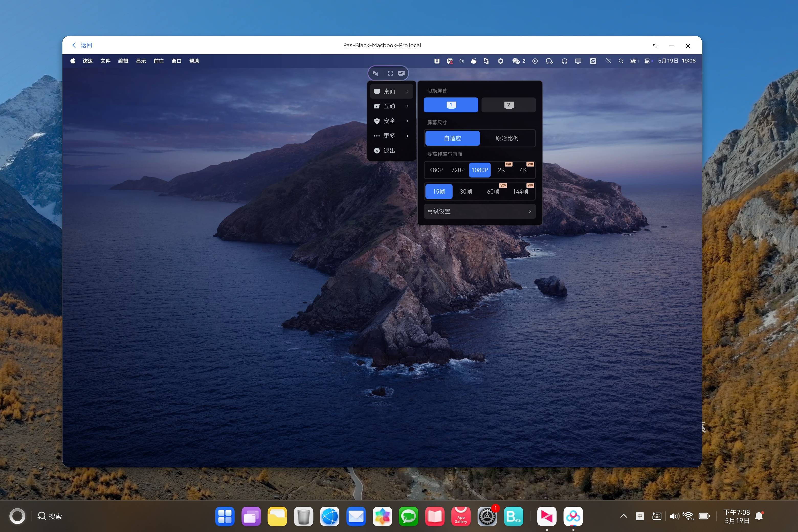
Task: Expand the 更多 submenu
Action: pyautogui.click(x=392, y=136)
